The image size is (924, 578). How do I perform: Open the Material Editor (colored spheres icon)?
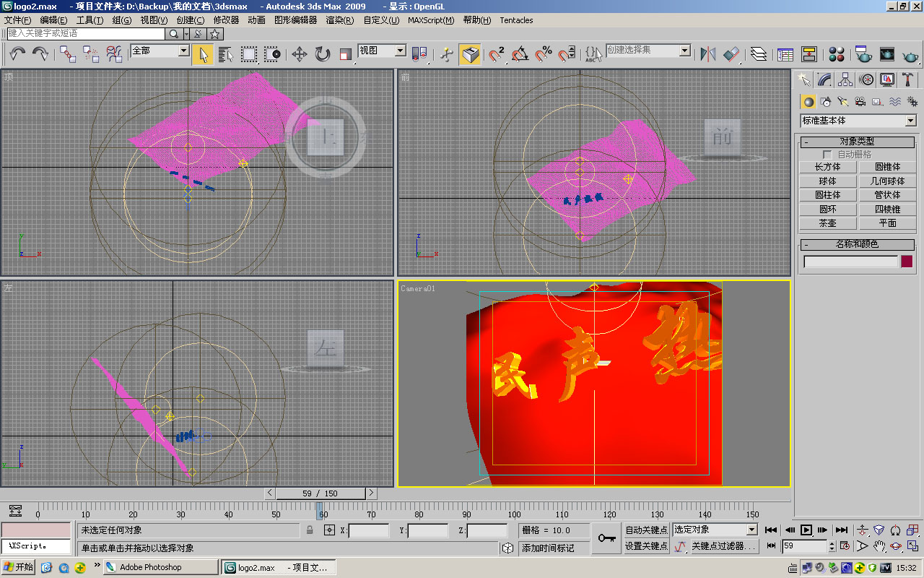pyautogui.click(x=837, y=54)
